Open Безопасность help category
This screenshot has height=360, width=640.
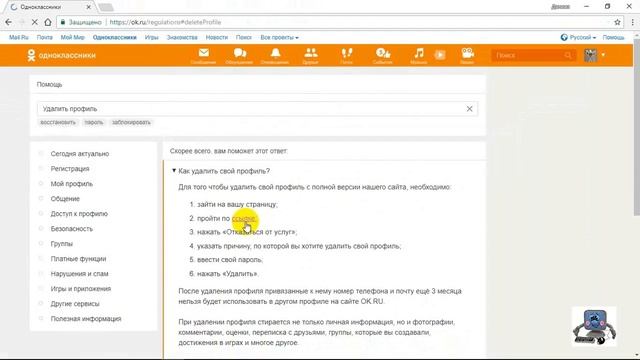coord(71,229)
